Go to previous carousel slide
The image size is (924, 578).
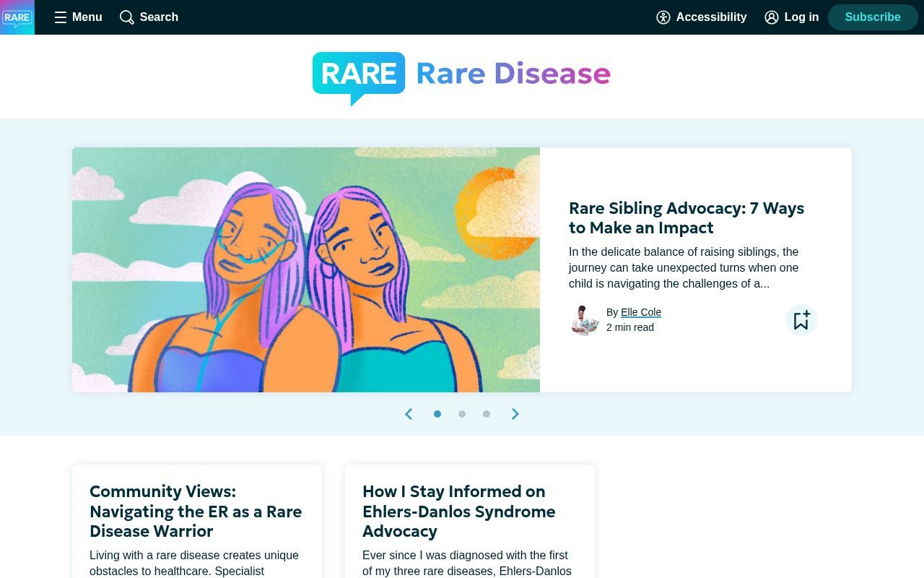[x=409, y=414]
